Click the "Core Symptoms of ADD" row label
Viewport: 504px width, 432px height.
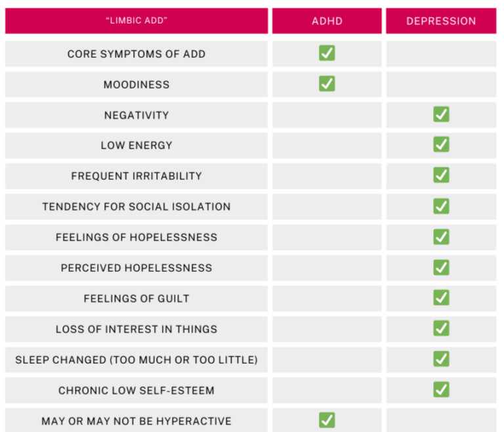click(136, 54)
